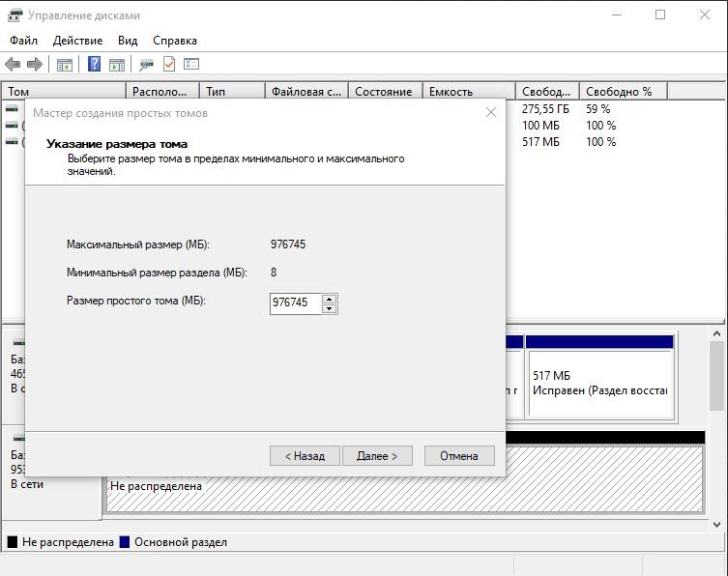Go back with the Назад button
This screenshot has height=576, width=728.
[x=305, y=456]
